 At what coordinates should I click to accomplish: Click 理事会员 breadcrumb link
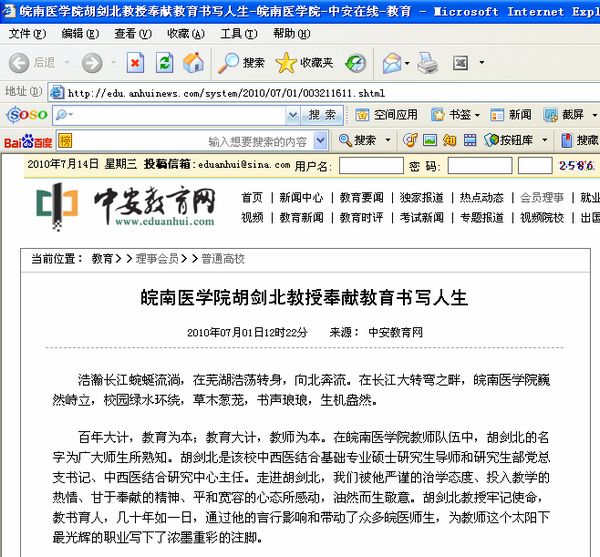click(157, 259)
